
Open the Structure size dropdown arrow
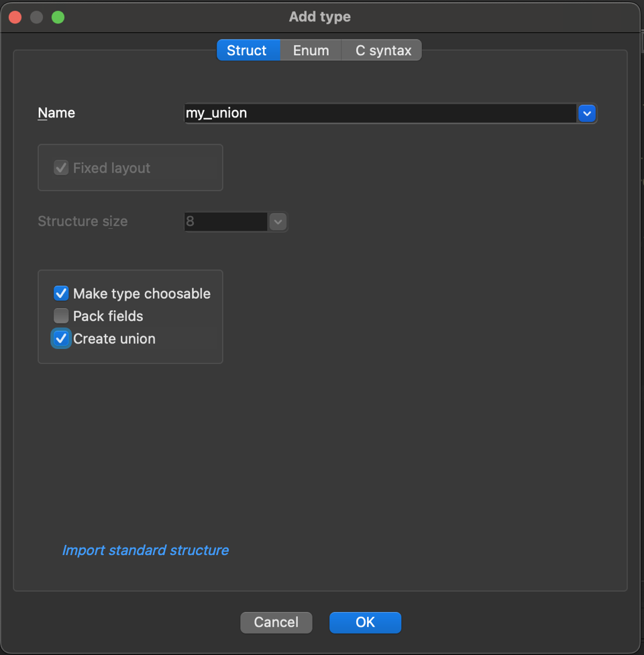click(x=278, y=221)
